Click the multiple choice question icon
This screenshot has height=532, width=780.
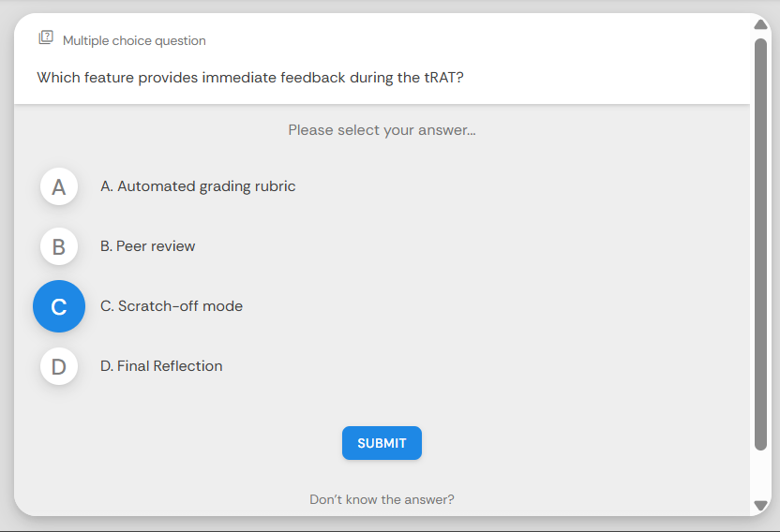point(46,37)
